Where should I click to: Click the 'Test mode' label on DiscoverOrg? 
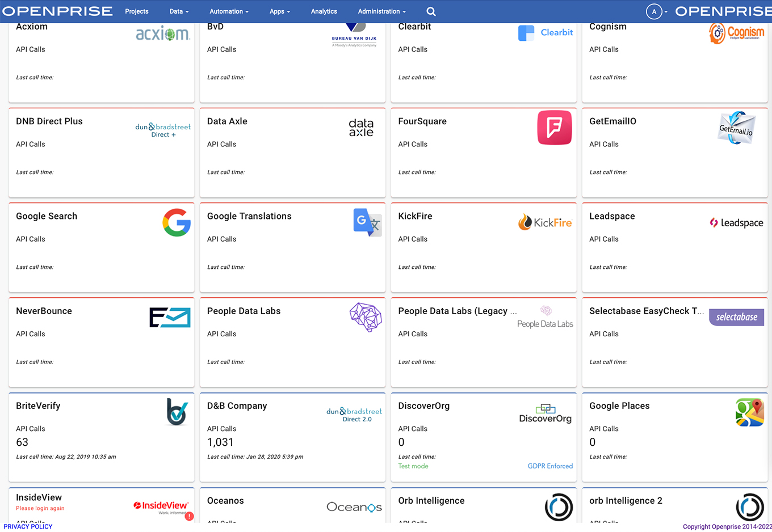(x=413, y=466)
